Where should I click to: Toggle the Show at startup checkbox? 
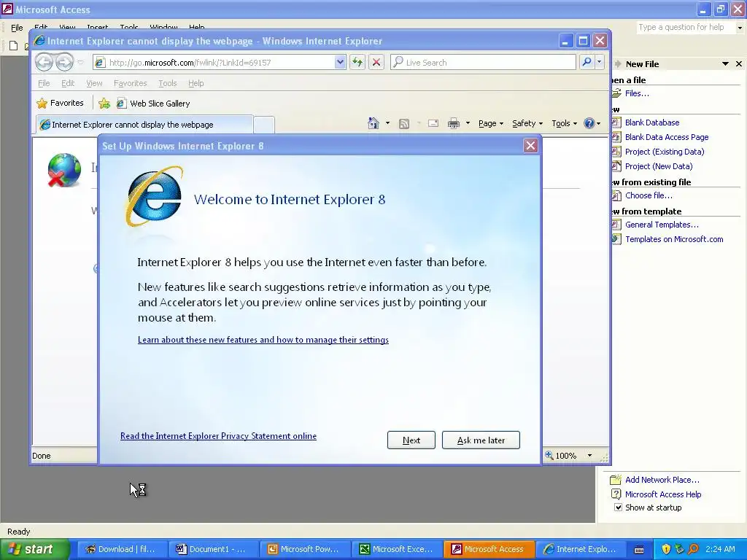(618, 507)
